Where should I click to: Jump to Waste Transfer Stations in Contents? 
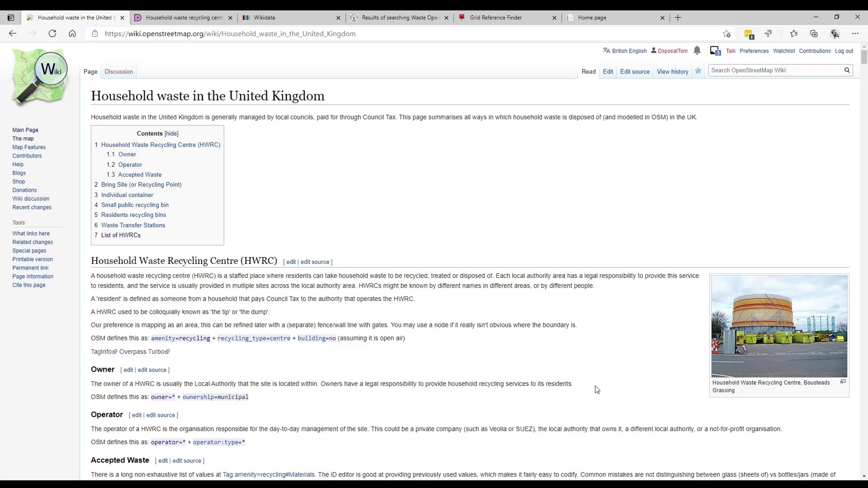pos(133,225)
